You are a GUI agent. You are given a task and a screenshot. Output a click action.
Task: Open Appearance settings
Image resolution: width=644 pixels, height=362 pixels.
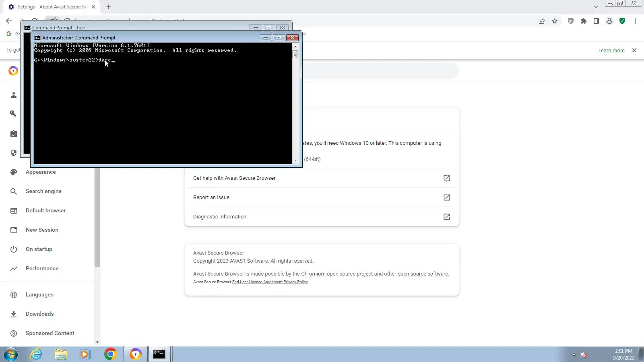click(x=41, y=172)
